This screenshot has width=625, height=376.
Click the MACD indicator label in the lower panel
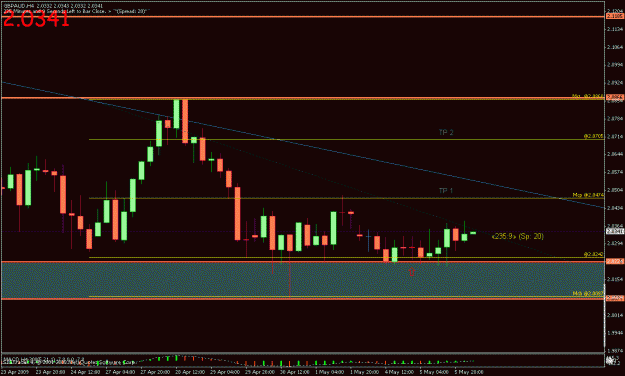pyautogui.click(x=44, y=359)
